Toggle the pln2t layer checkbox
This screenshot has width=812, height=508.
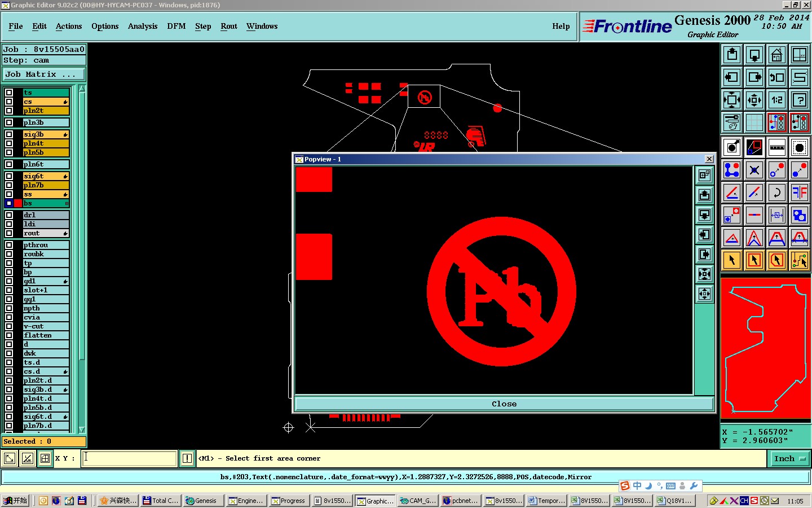pos(9,111)
